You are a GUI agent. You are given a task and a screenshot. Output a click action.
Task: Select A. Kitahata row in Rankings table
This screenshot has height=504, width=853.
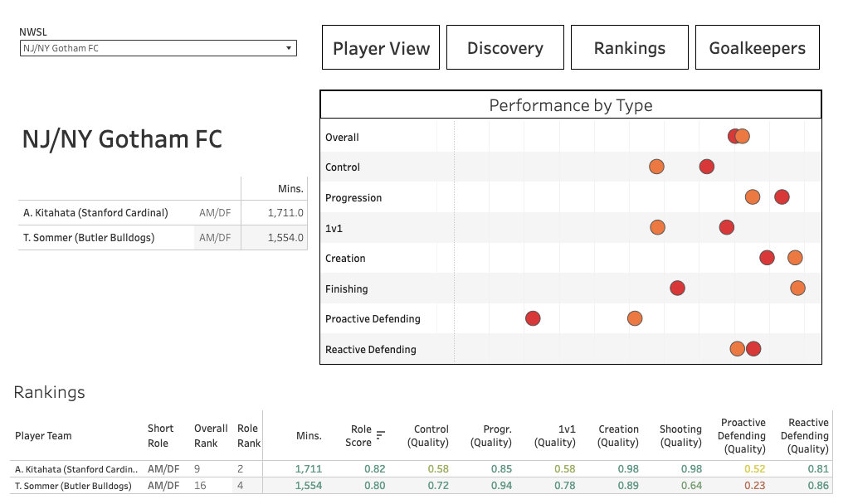[421, 468]
